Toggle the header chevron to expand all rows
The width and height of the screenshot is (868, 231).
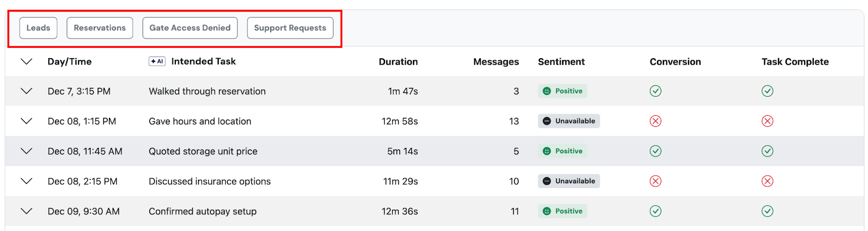pos(27,61)
